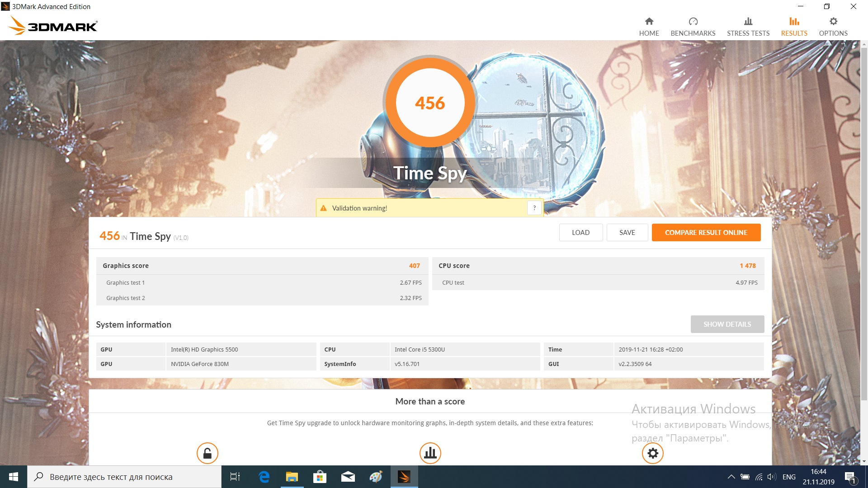This screenshot has height=488, width=868.
Task: Open the notification action center
Action: tap(850, 477)
